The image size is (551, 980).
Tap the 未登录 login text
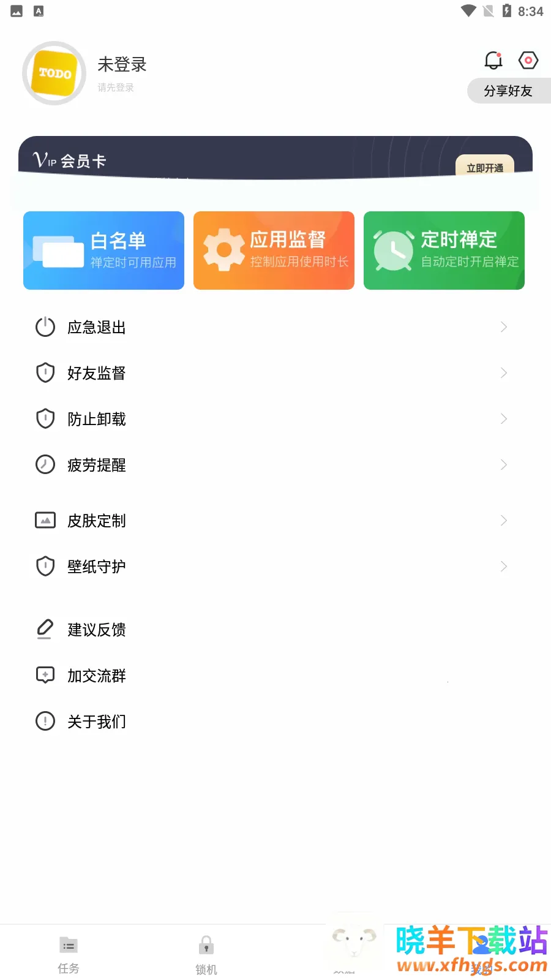122,64
